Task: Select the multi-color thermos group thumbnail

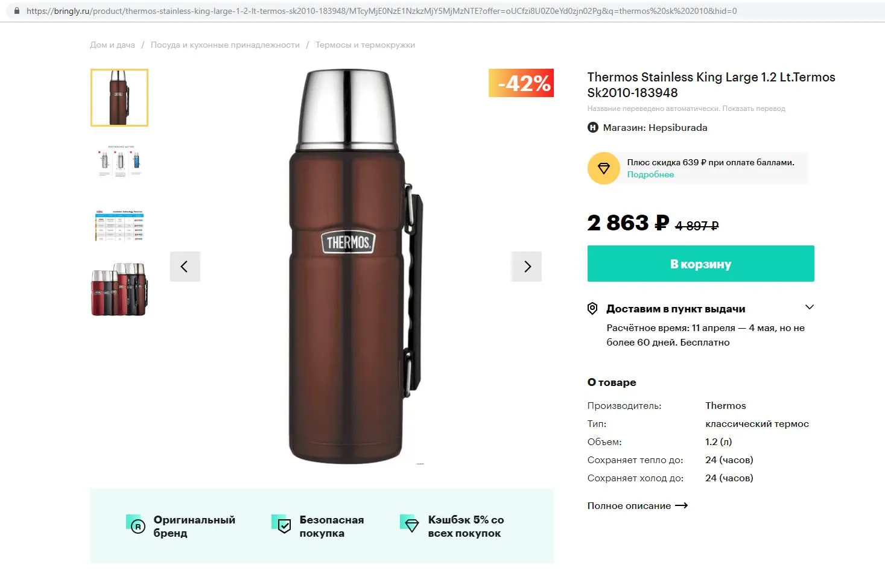Action: [119, 289]
